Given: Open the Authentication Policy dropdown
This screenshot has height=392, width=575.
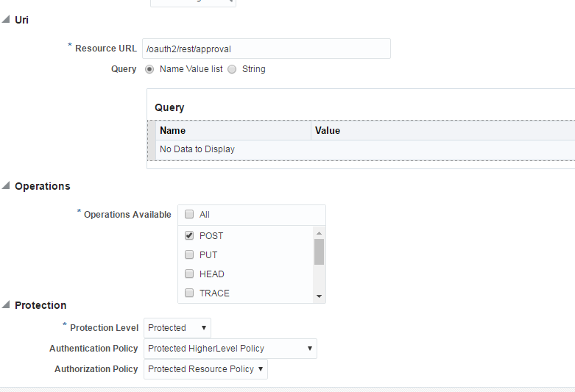Looking at the screenshot, I should (230, 349).
